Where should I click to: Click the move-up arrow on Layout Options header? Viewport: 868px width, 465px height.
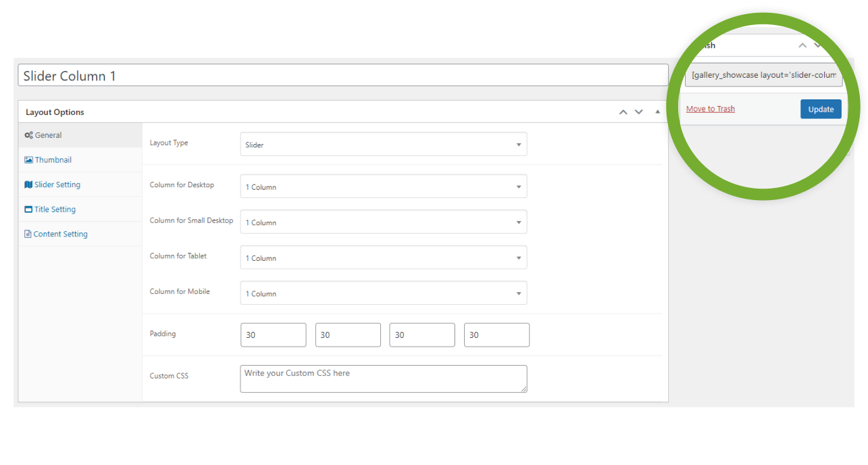(623, 111)
